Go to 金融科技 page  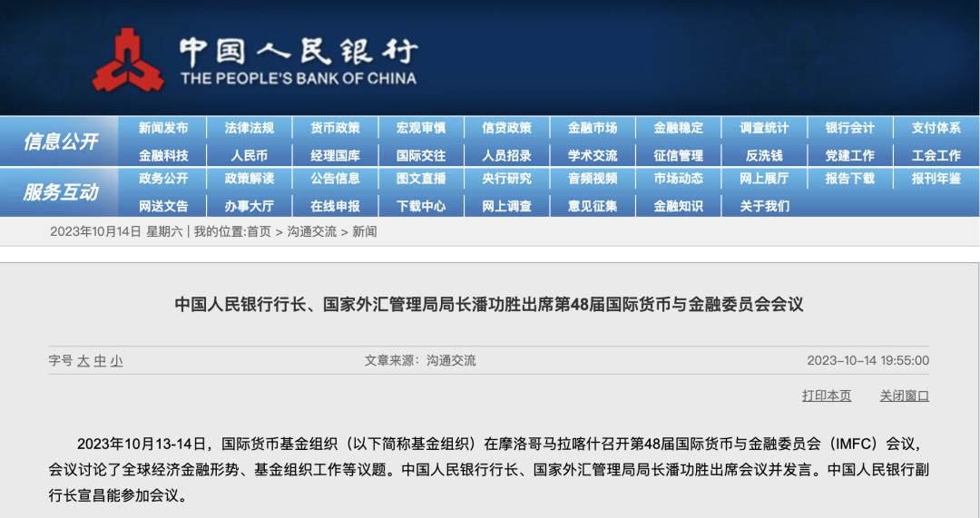[163, 156]
